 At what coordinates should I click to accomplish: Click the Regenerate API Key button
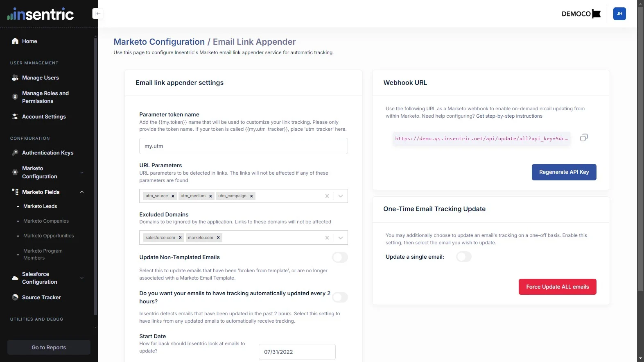tap(564, 172)
